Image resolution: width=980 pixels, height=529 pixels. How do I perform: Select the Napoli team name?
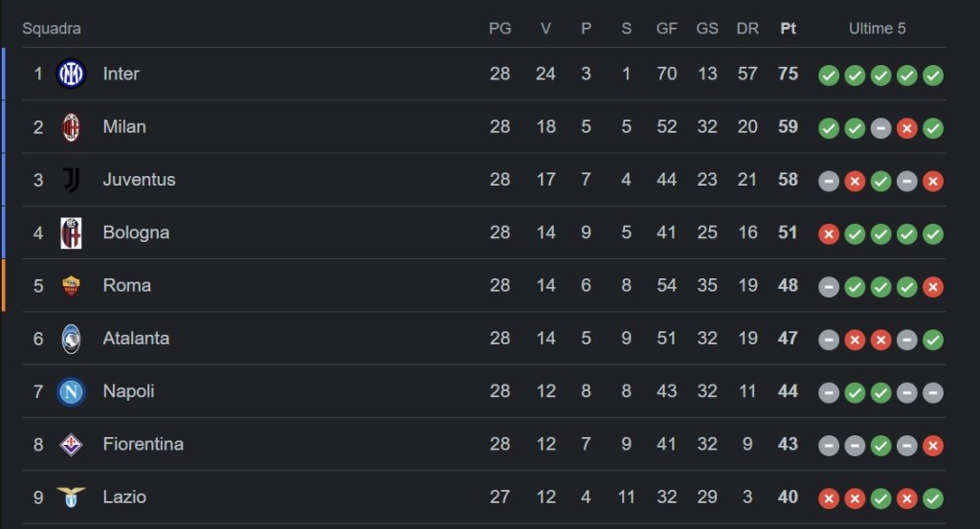point(128,391)
